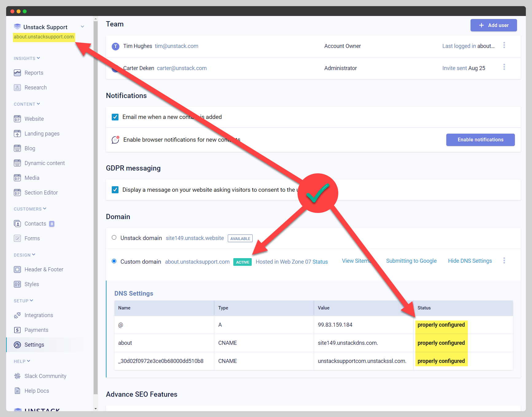Select the Integrations icon under Setup
532x417 pixels.
[x=17, y=315]
